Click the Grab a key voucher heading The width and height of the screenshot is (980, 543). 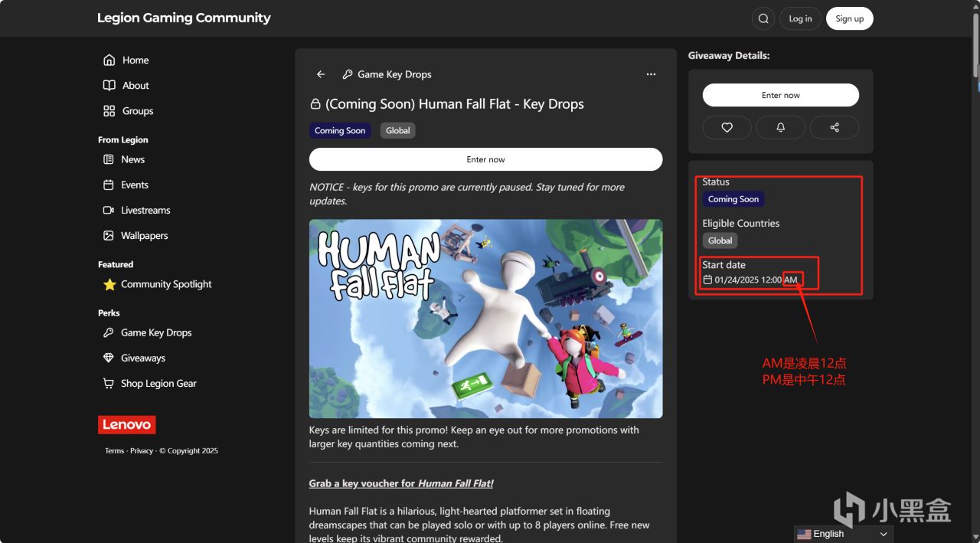(x=401, y=483)
